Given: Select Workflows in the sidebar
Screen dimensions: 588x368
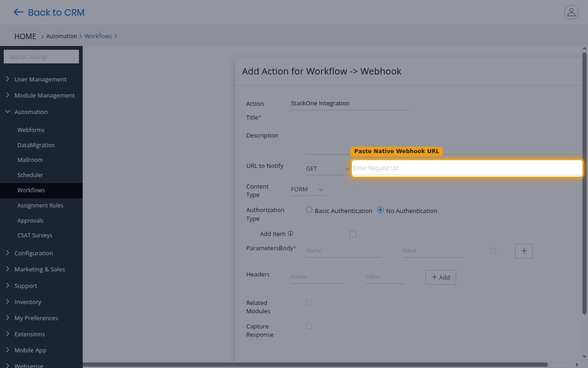Looking at the screenshot, I should coord(41,190).
